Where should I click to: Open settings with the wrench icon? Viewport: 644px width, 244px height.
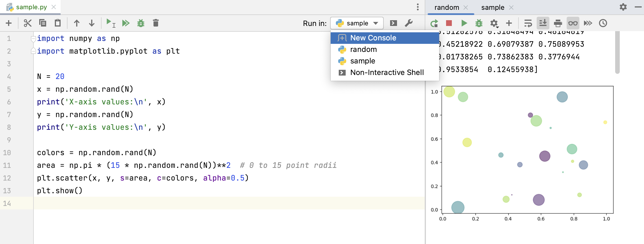(x=409, y=23)
